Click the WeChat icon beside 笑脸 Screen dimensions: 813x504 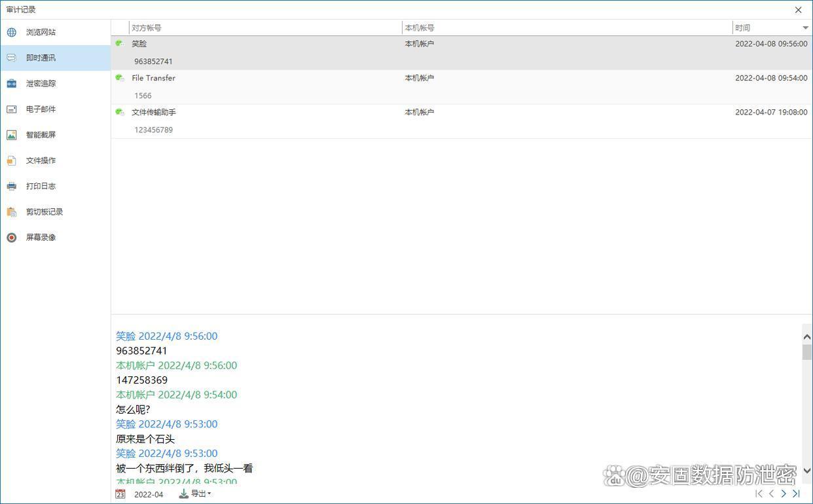[120, 43]
